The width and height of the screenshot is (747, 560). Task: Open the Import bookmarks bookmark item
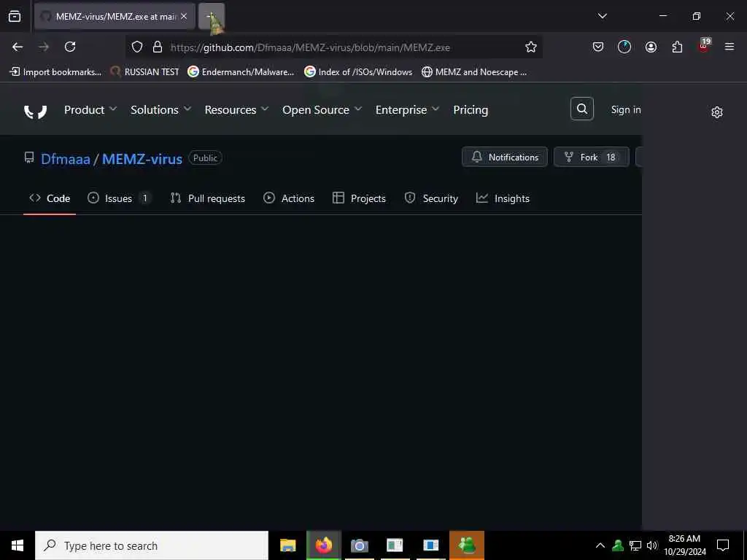[55, 72]
